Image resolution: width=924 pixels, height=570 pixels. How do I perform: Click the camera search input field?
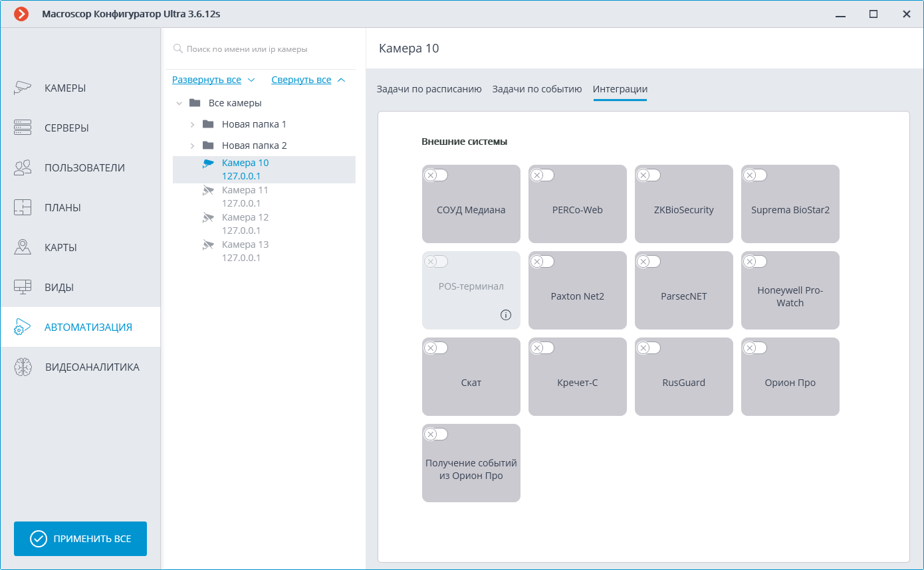(261, 49)
